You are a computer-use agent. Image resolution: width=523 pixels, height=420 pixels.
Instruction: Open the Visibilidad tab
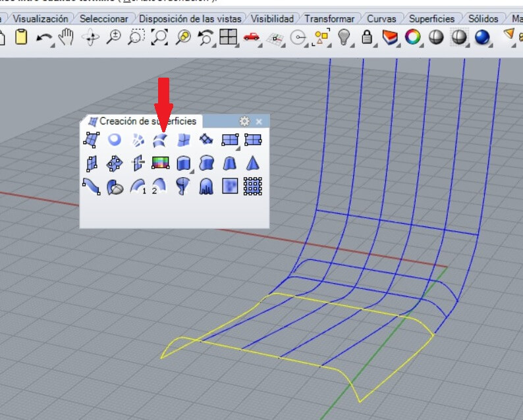pos(272,18)
